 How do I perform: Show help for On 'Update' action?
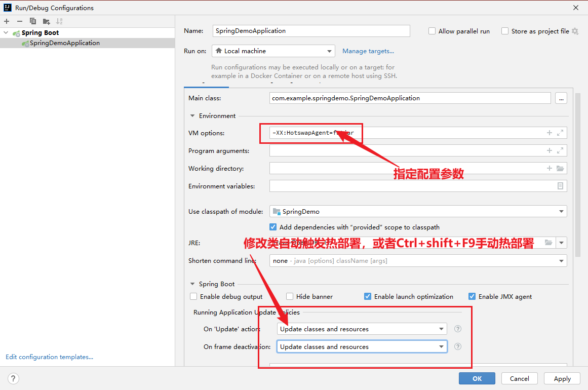(x=457, y=329)
